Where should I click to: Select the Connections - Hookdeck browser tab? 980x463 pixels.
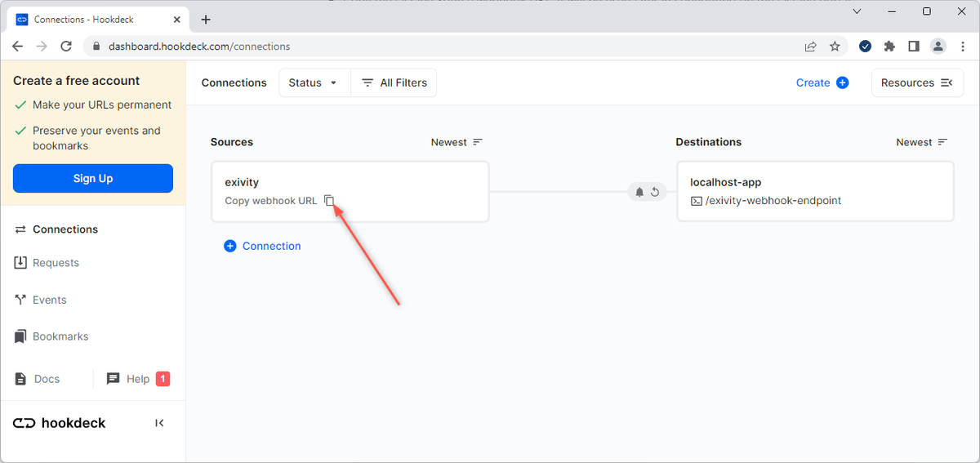(100, 20)
